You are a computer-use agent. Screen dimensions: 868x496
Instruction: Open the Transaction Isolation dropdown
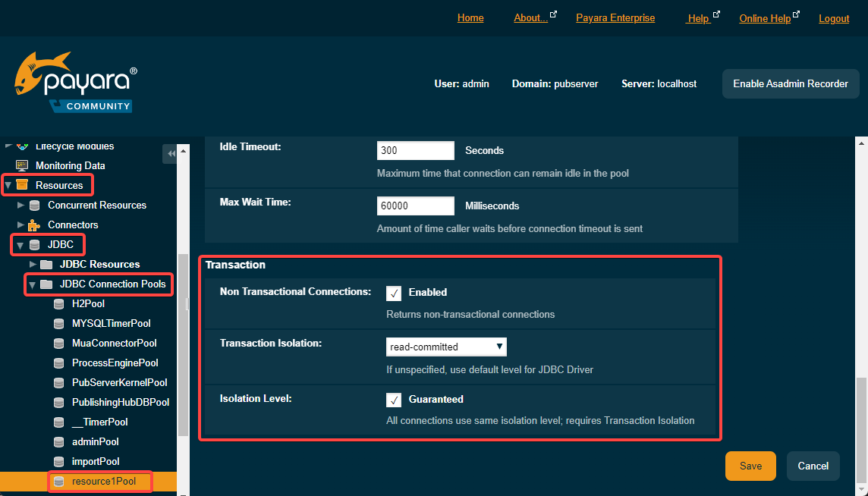(446, 347)
